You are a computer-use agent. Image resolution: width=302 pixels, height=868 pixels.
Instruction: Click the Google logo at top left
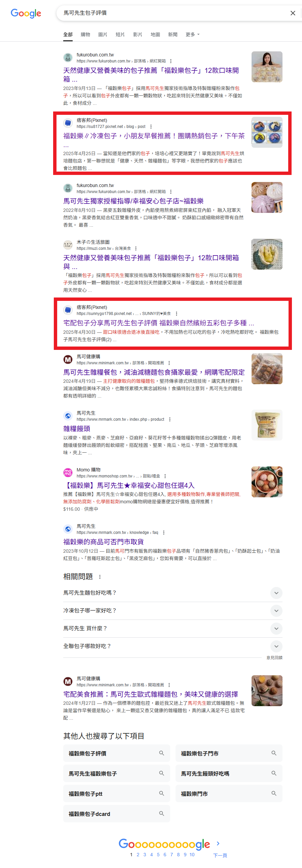[26, 13]
